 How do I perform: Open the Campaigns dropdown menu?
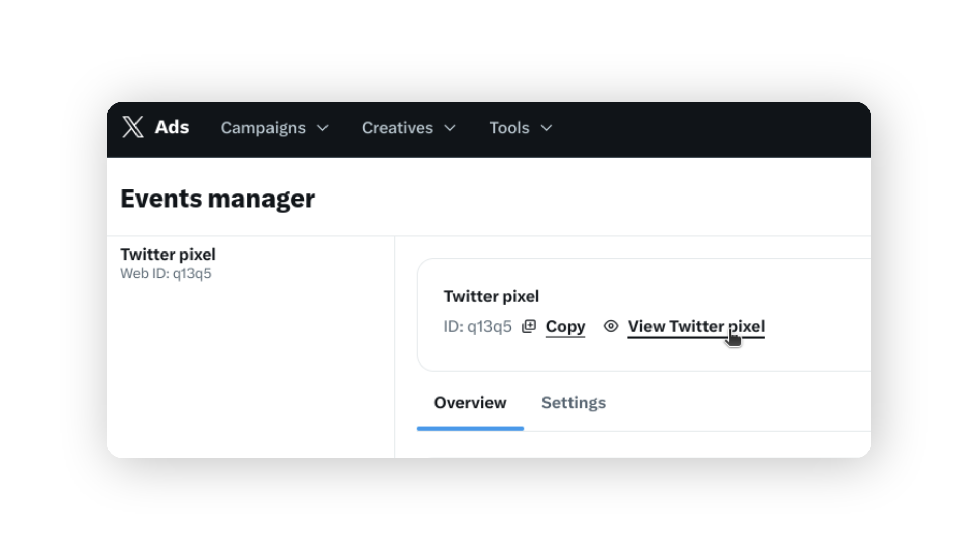275,128
